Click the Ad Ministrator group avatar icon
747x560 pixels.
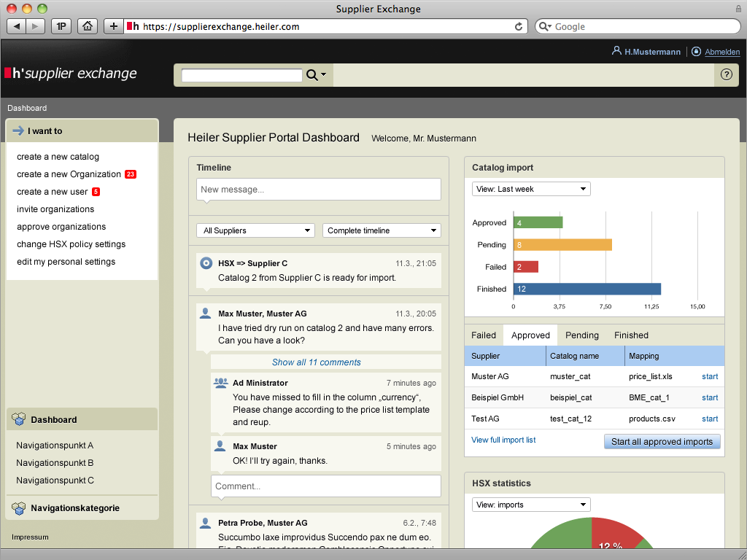220,382
